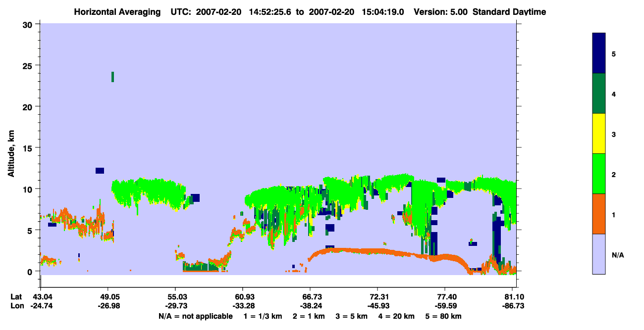Click the yellow swatch labeled 3

[599, 134]
